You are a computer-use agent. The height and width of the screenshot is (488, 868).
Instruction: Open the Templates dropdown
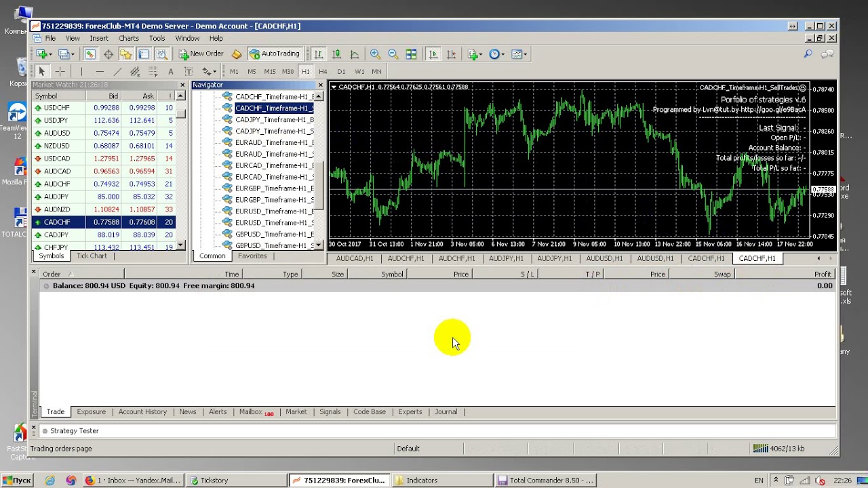click(x=519, y=54)
